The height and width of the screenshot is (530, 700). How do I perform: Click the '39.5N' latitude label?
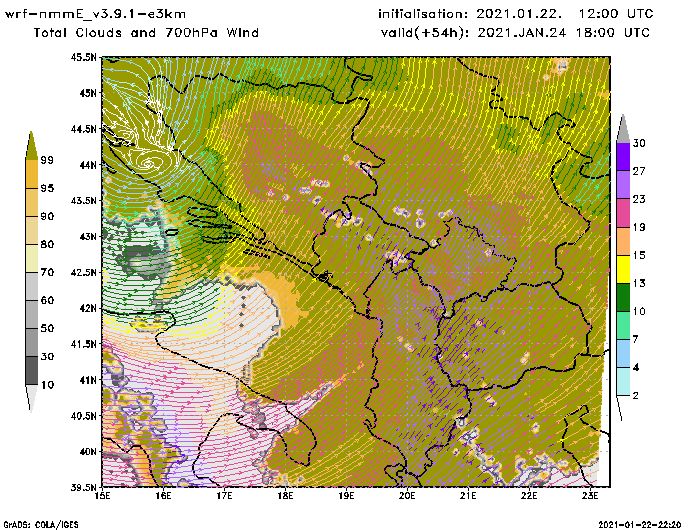click(83, 487)
